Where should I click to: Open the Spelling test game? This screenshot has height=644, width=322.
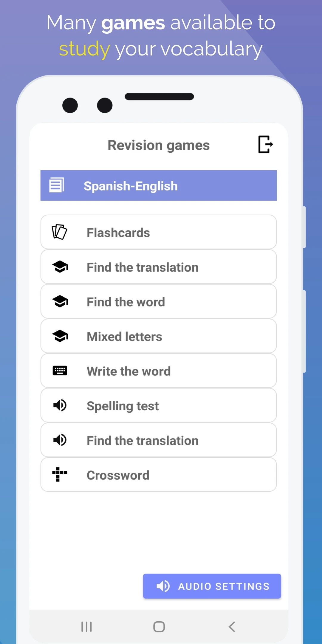[158, 405]
